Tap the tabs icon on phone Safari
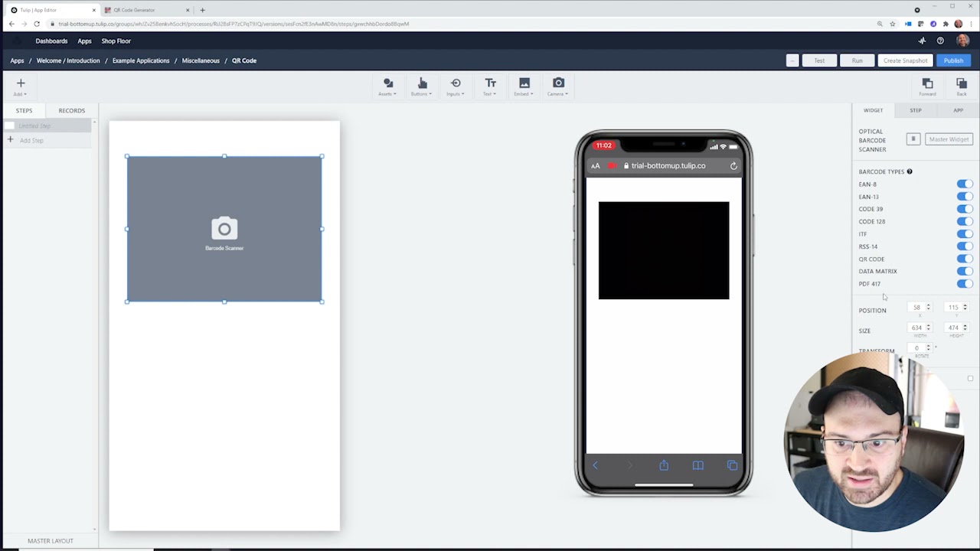 pyautogui.click(x=732, y=465)
